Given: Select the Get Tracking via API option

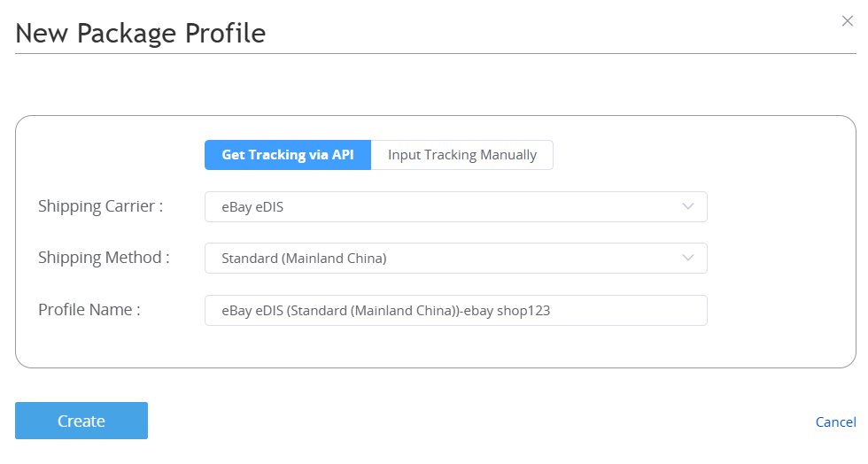Looking at the screenshot, I should 288,155.
